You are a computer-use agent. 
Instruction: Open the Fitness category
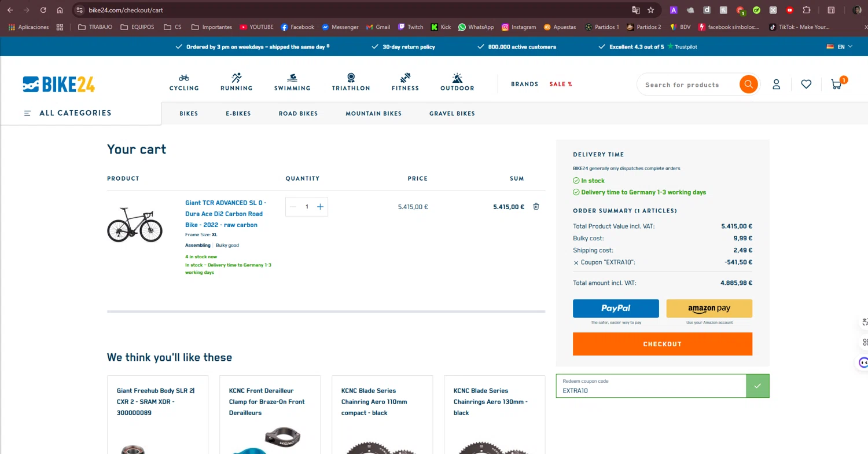(405, 82)
